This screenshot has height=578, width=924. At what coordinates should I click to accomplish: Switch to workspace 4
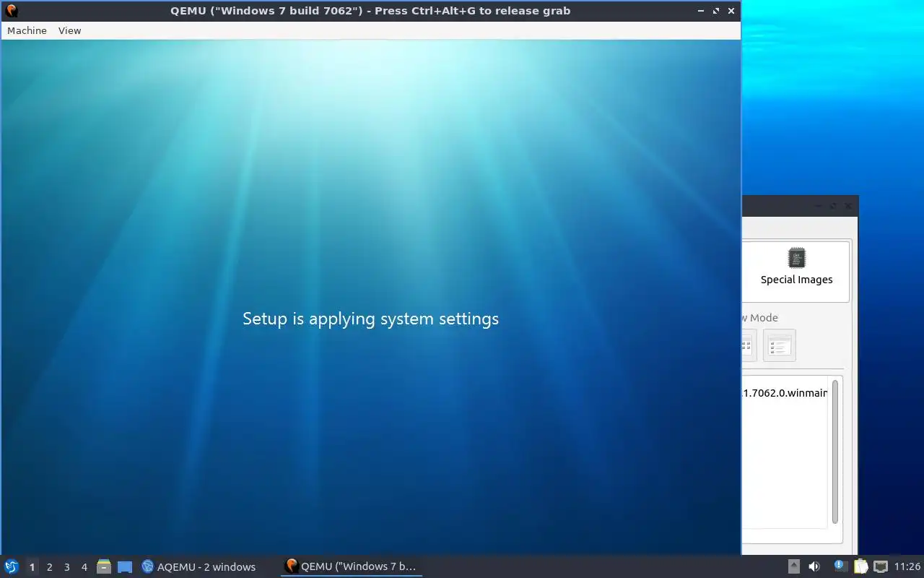84,567
